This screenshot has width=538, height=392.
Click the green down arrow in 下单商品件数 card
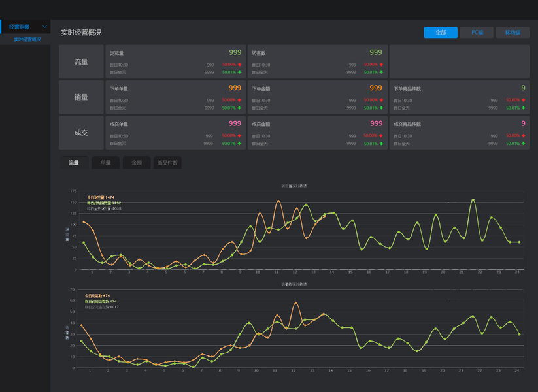pos(523,108)
